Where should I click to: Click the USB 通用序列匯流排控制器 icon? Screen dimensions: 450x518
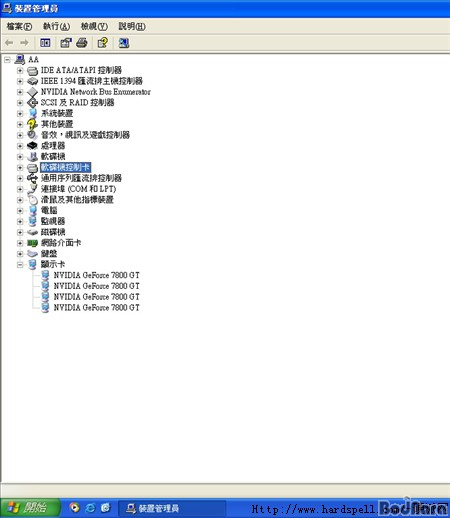[x=32, y=178]
